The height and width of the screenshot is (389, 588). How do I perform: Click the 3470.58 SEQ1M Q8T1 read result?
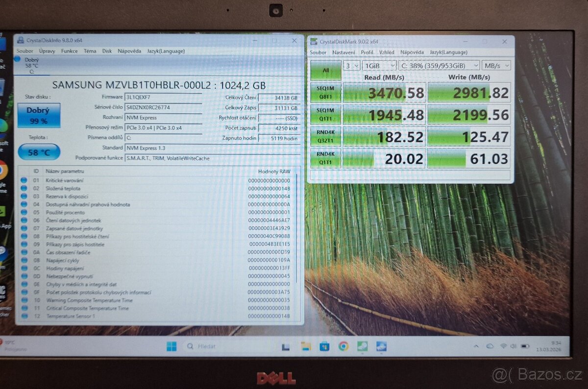(x=384, y=92)
